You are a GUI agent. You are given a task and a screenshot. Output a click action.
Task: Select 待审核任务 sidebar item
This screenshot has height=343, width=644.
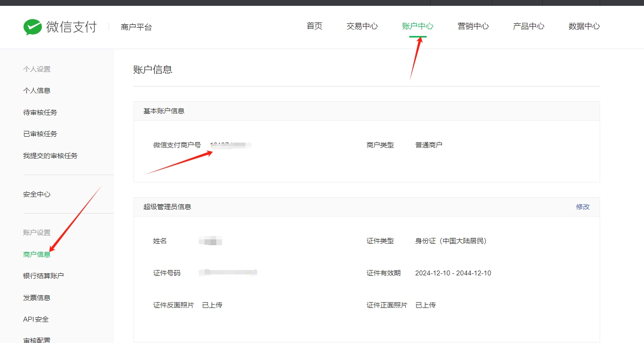pos(40,112)
